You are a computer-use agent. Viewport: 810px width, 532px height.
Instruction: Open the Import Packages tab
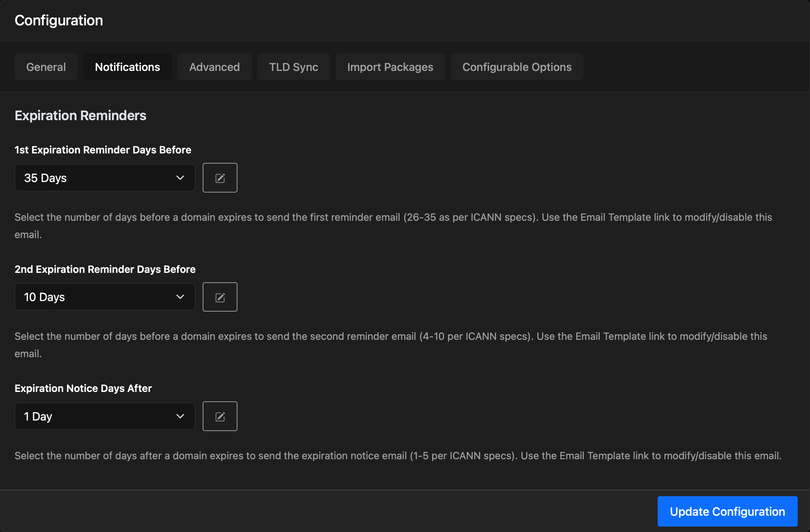[x=390, y=67]
